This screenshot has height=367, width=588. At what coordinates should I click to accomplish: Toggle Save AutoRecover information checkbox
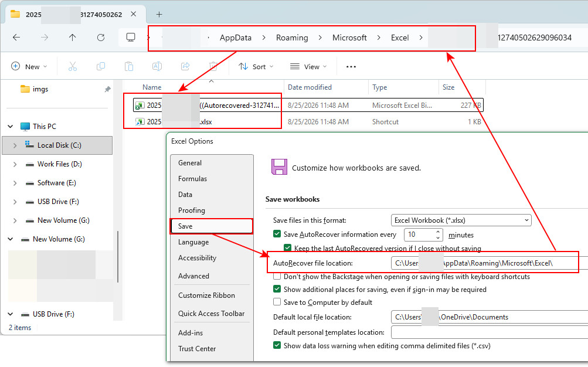277,235
